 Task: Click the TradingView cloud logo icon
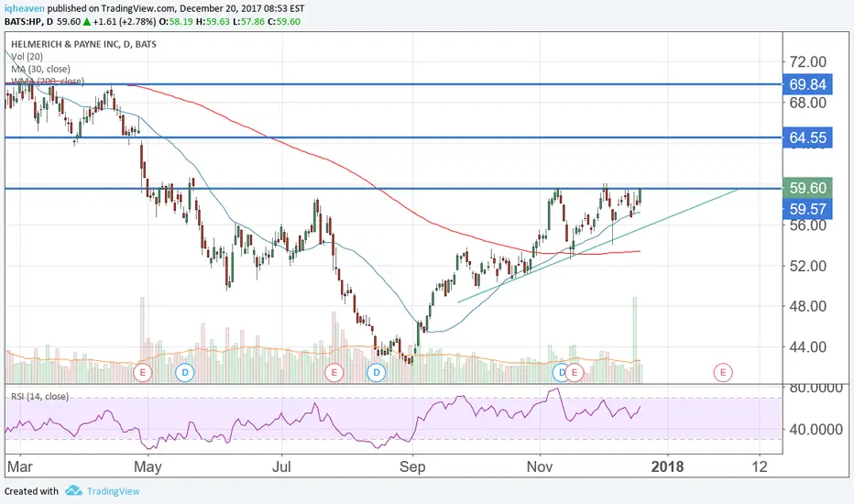[73, 491]
